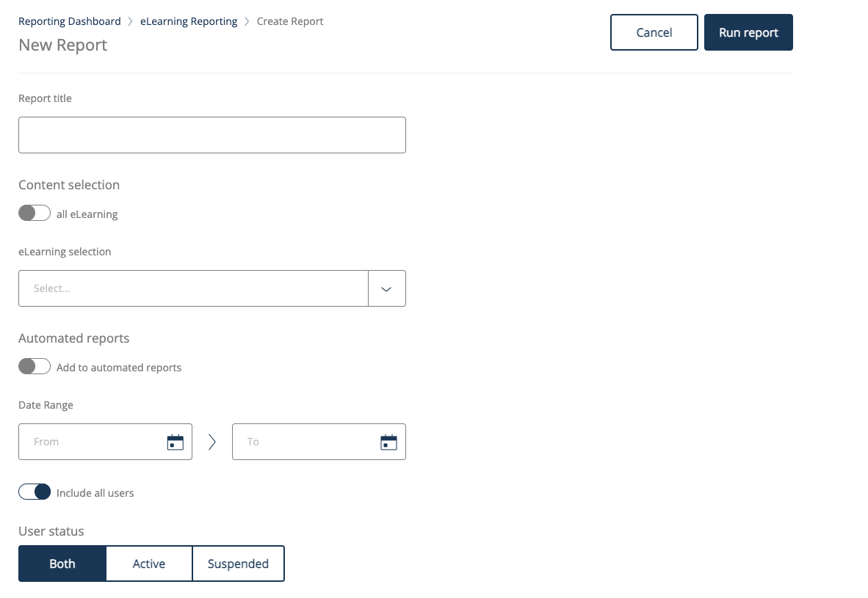Navigate to the eLearning Reporting breadcrumb
The image size is (868, 598).
(x=189, y=22)
